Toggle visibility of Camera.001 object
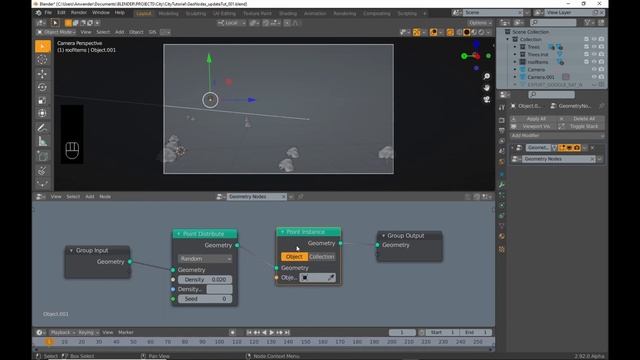The width and height of the screenshot is (640, 360). click(594, 77)
